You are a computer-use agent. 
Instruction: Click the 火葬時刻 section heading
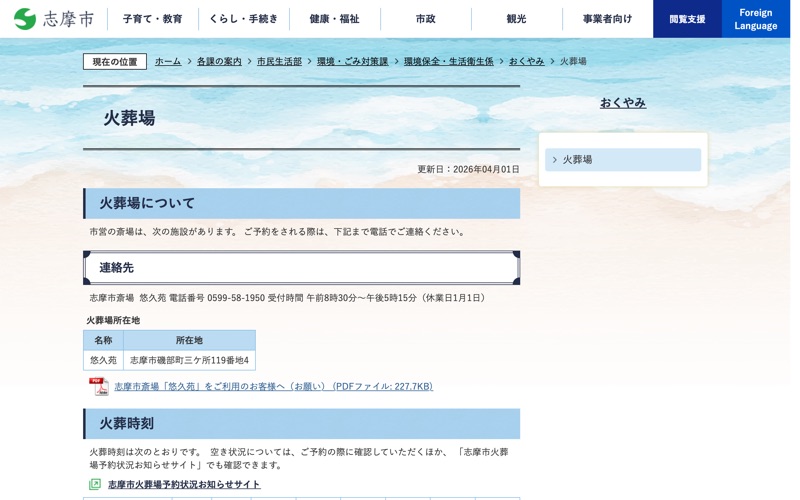pyautogui.click(x=302, y=423)
